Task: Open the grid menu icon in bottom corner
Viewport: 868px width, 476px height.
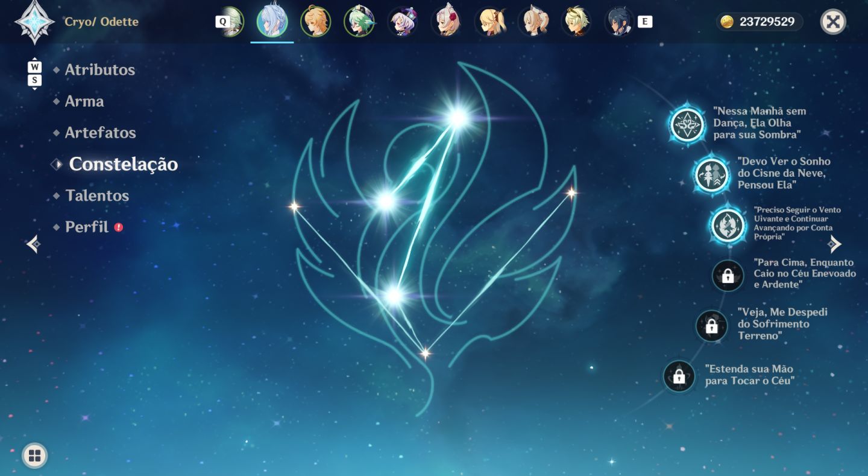Action: 34,456
